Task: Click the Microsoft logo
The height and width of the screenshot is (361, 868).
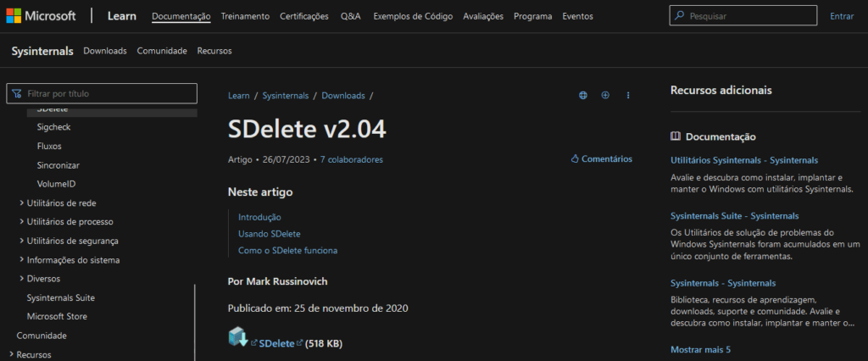Action: 41,16
